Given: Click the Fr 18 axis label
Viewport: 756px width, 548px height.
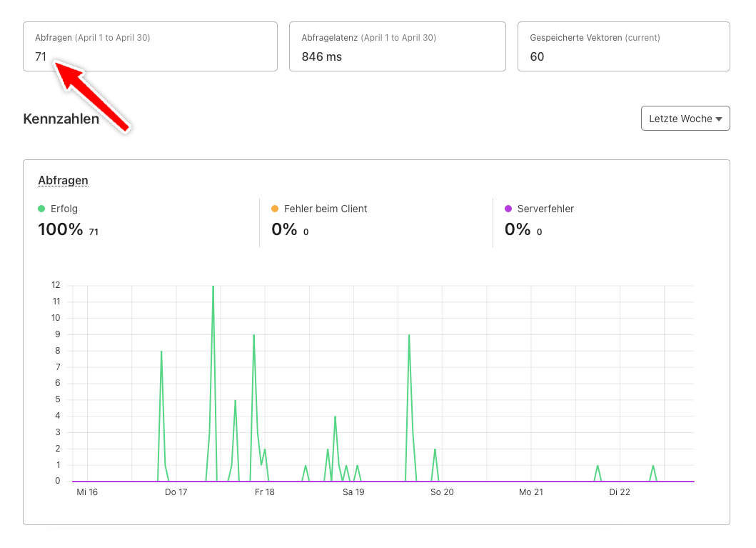Looking at the screenshot, I should point(265,492).
